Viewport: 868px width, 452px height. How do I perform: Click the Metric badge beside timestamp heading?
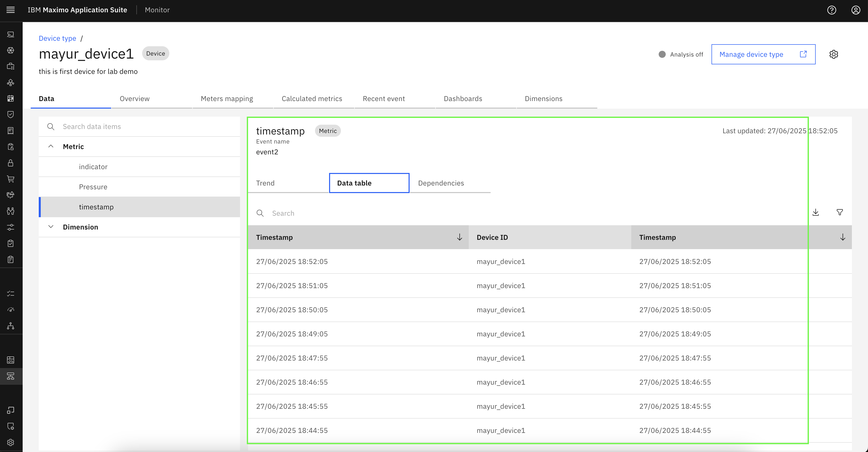328,131
